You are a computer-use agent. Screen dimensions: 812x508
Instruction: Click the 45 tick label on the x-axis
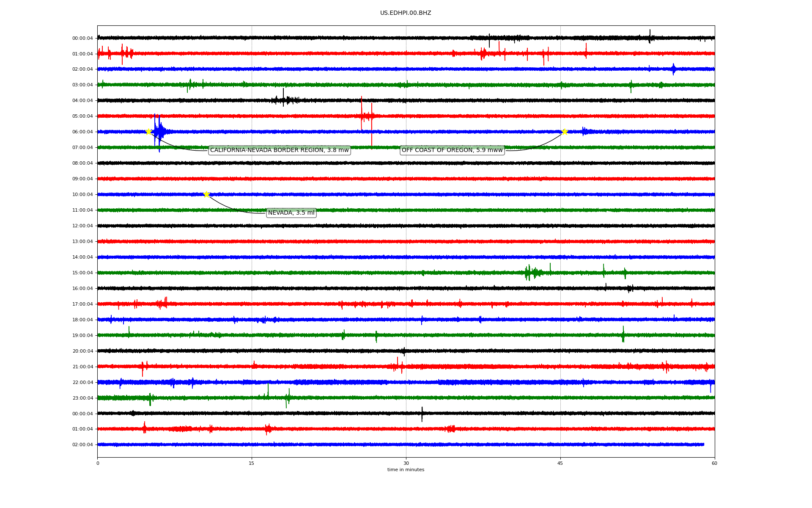[560, 463]
